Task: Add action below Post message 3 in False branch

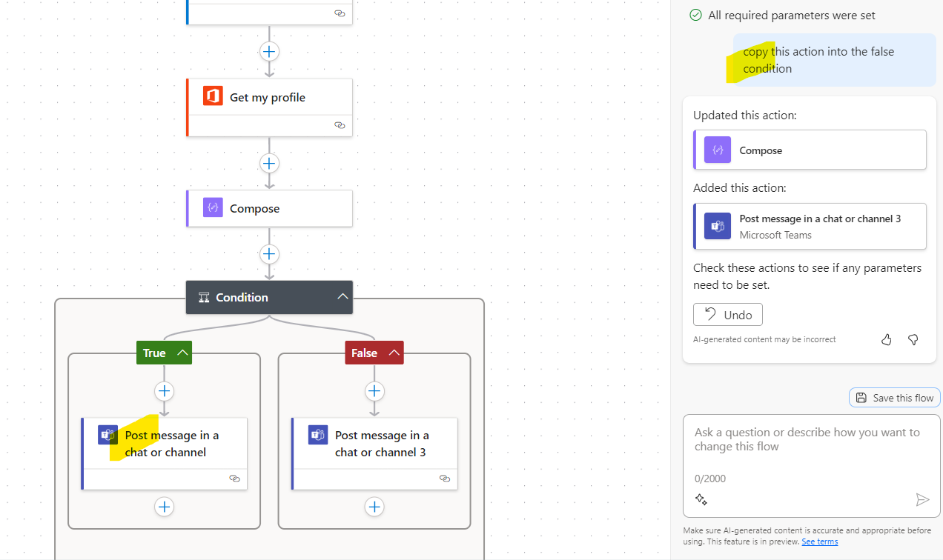Action: pyautogui.click(x=375, y=507)
